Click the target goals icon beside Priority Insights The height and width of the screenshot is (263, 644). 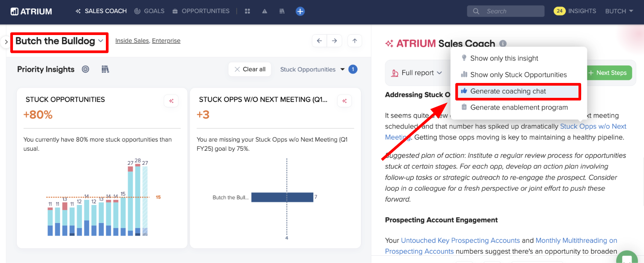point(86,69)
